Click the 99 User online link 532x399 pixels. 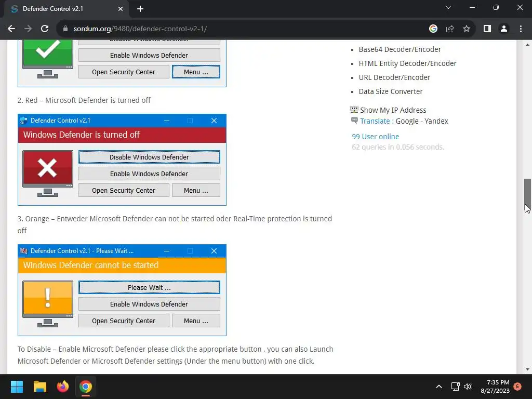pos(375,137)
